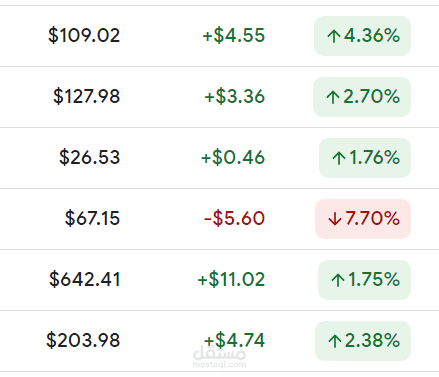
Task: Open the stock priced at $642.41
Action: click(x=85, y=279)
